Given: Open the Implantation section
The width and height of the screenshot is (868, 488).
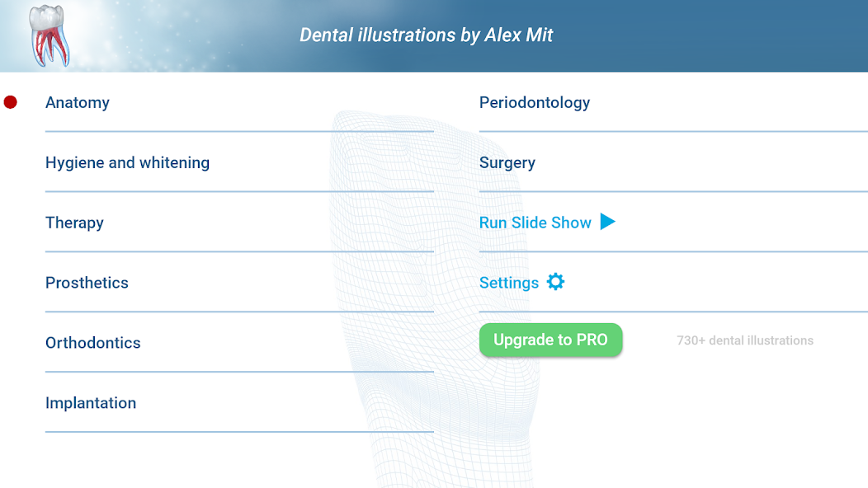Looking at the screenshot, I should (91, 403).
